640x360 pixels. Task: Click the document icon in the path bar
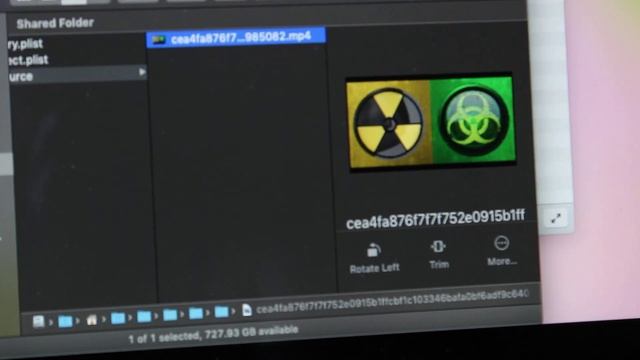[x=247, y=310]
